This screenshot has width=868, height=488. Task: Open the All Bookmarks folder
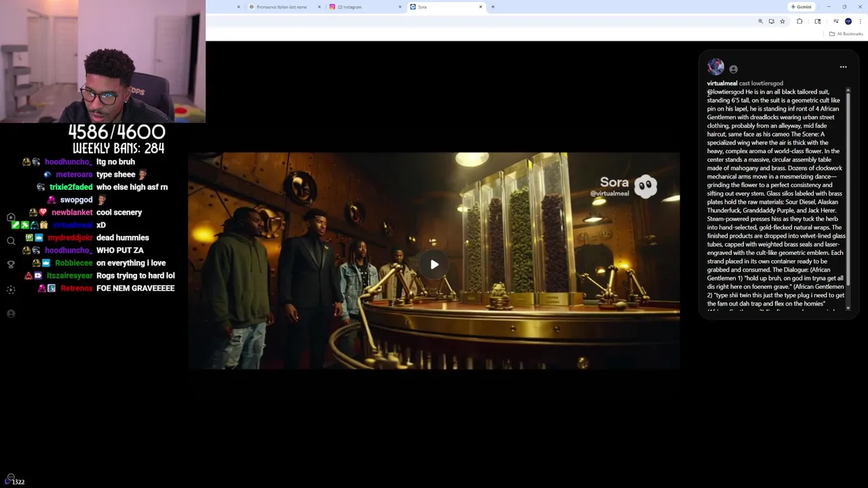tap(846, 34)
